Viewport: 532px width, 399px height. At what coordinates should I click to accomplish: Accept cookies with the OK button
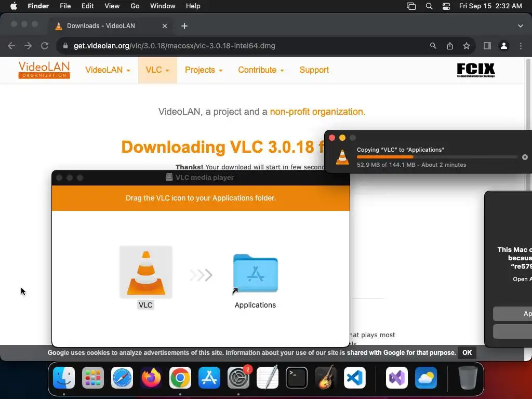point(467,353)
